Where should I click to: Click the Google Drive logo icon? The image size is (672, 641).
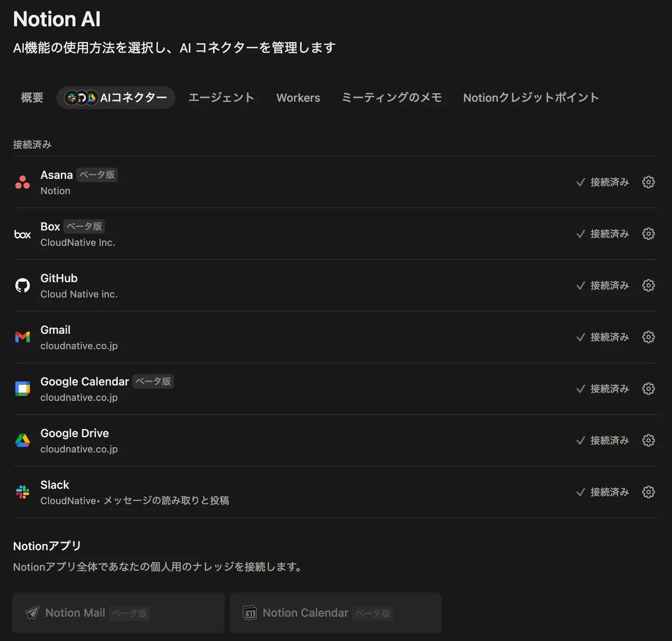(22, 440)
